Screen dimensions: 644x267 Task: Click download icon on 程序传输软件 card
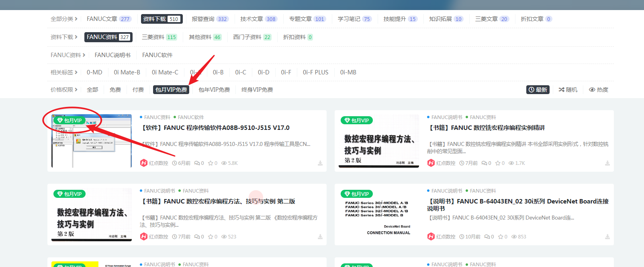[x=320, y=163]
